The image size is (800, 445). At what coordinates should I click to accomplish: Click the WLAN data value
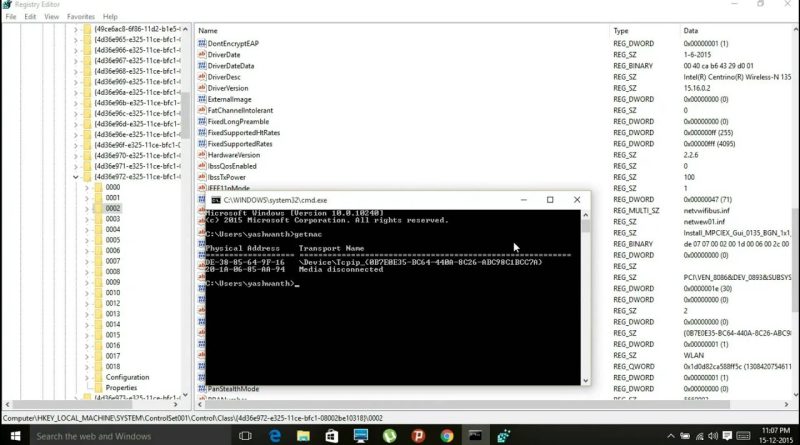tap(693, 355)
